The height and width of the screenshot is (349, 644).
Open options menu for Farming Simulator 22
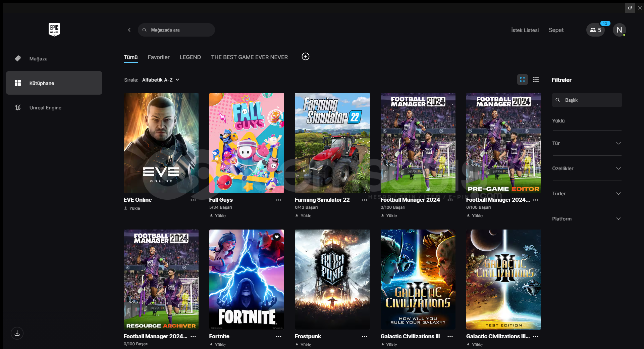tap(365, 200)
